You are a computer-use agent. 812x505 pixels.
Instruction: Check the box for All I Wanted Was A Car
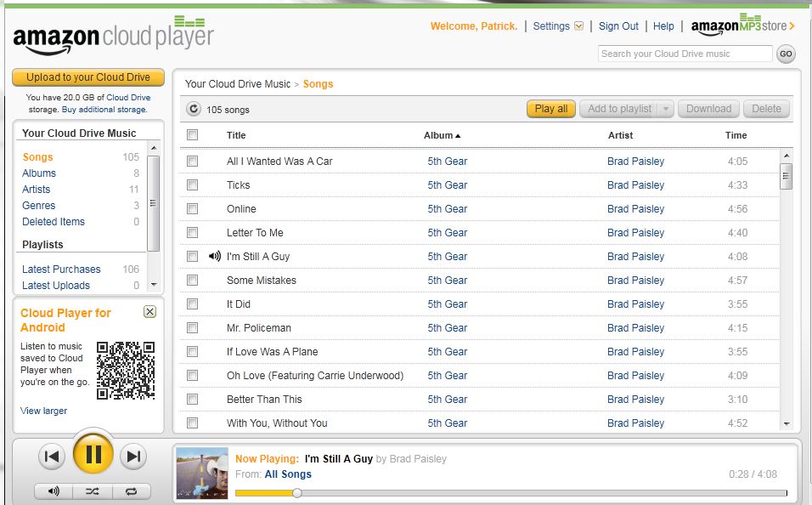[192, 162]
